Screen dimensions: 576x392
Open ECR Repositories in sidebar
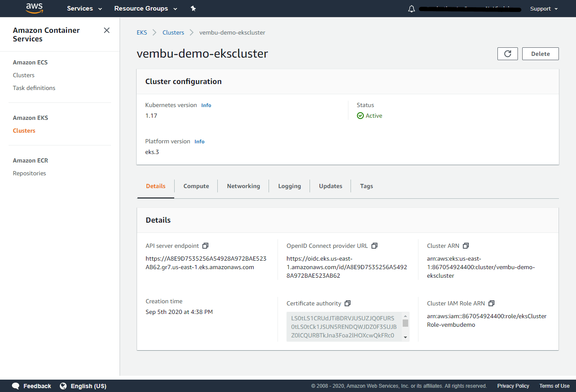pyautogui.click(x=29, y=173)
